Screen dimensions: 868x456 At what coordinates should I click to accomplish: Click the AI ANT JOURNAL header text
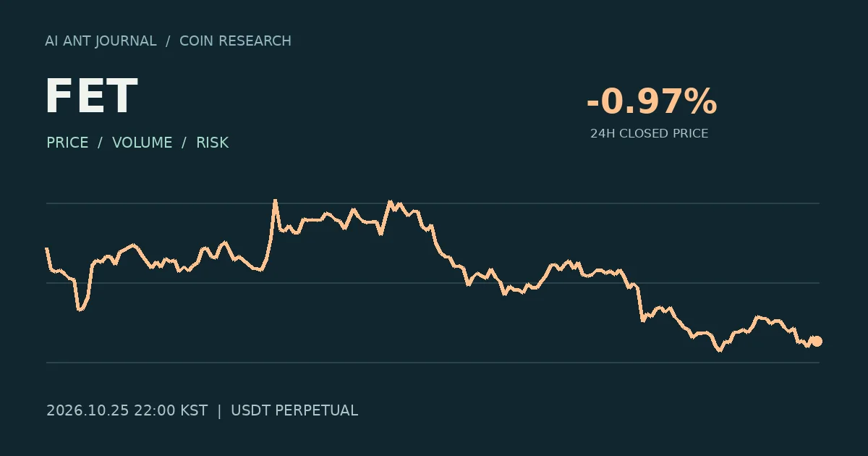pos(101,41)
